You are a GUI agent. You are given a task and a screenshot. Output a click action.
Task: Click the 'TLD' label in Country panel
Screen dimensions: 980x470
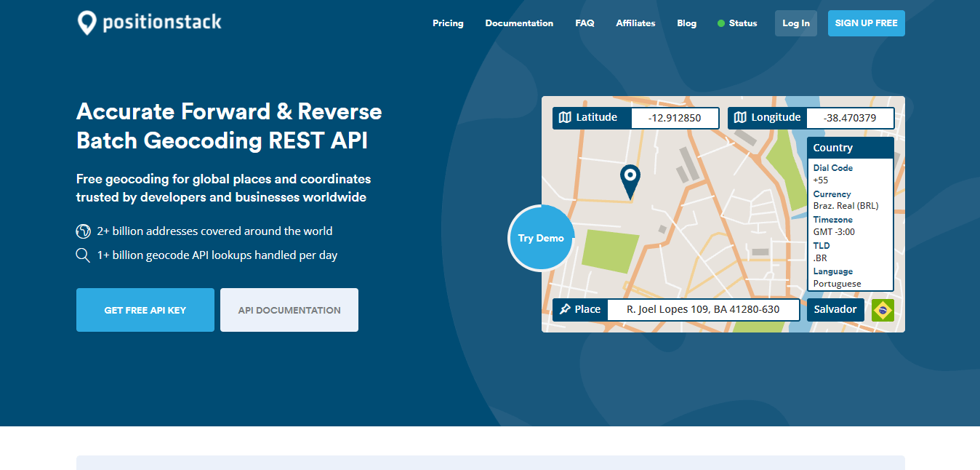[822, 246]
